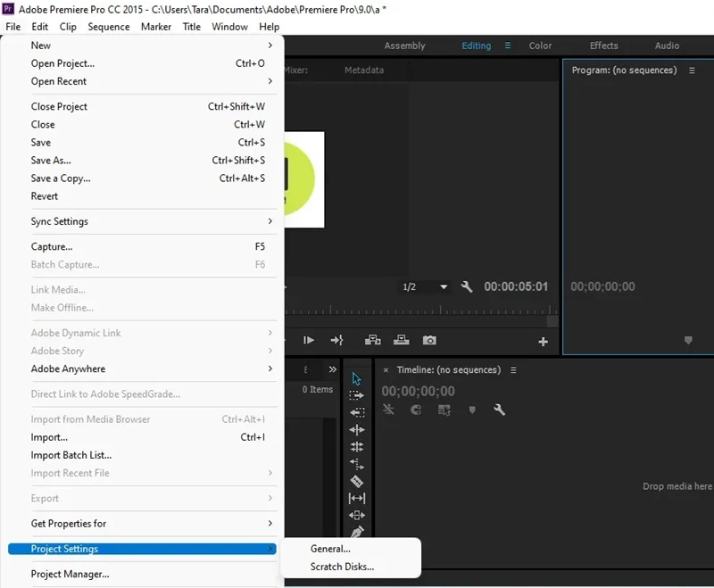Click the Export Frame camera icon
This screenshot has height=588, width=714.
pos(429,340)
